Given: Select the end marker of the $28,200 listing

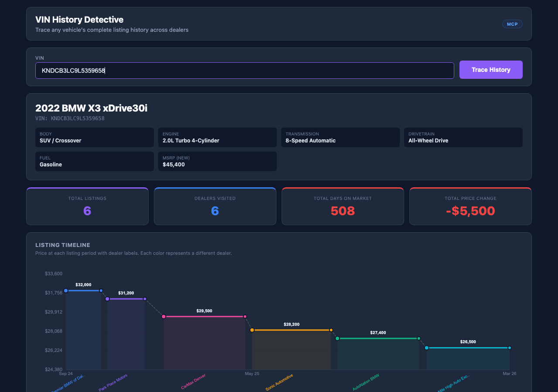Looking at the screenshot, I should 331,330.
